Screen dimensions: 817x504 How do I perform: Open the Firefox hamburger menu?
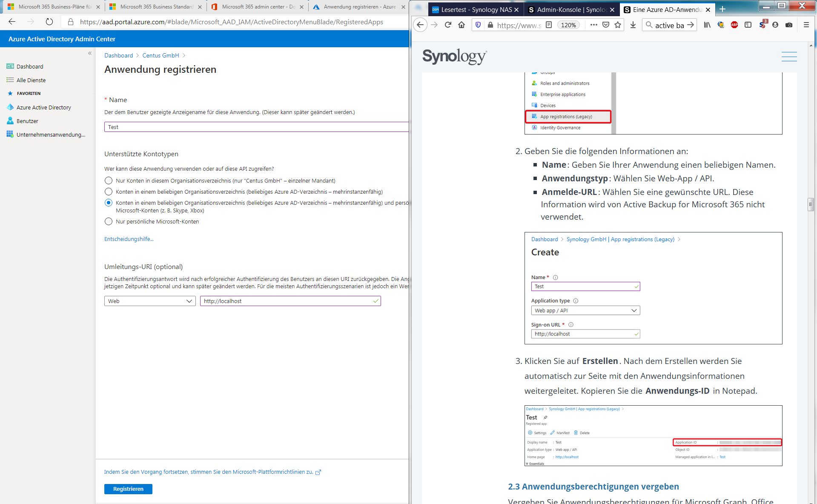(806, 25)
